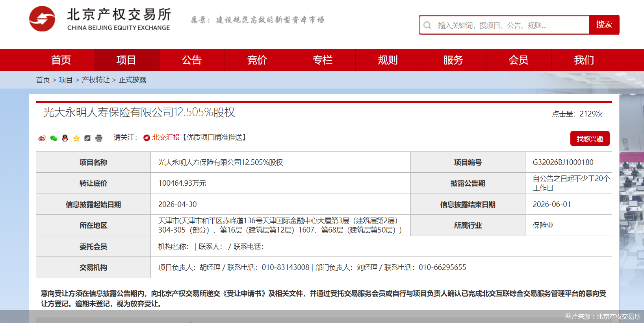Open the 会员 navigation tab

tap(519, 60)
